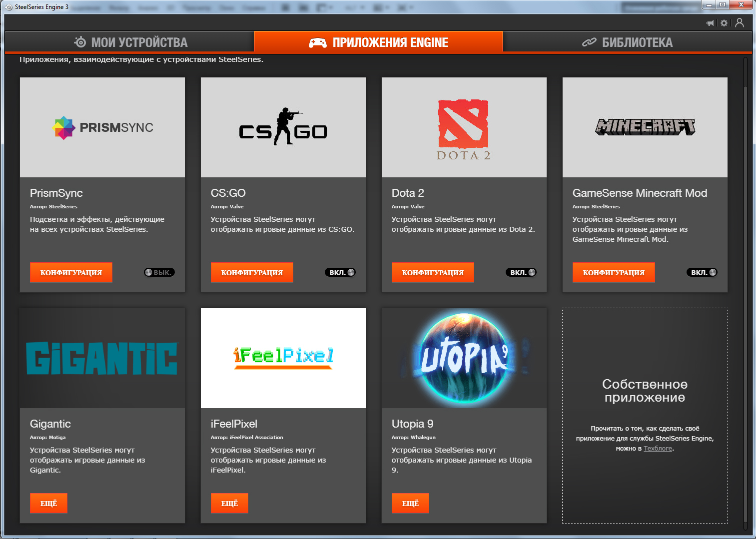The height and width of the screenshot is (539, 756).
Task: Click the PrismSync title text
Action: click(56, 193)
